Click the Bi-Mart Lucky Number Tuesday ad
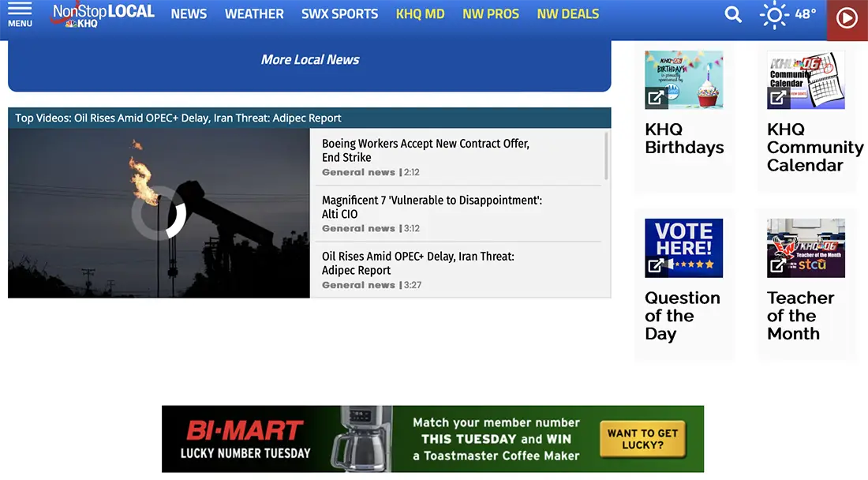868x480 pixels. point(433,439)
